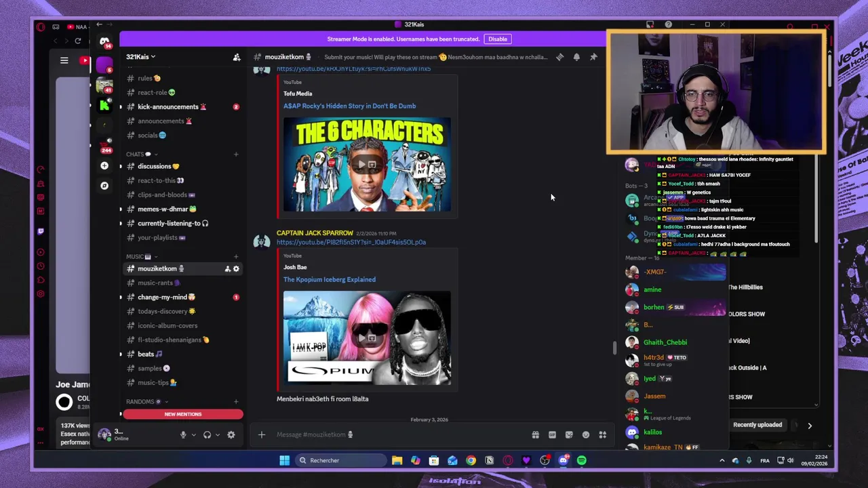Disable Streamer Mode button
This screenshot has height=488, width=868.
point(498,39)
